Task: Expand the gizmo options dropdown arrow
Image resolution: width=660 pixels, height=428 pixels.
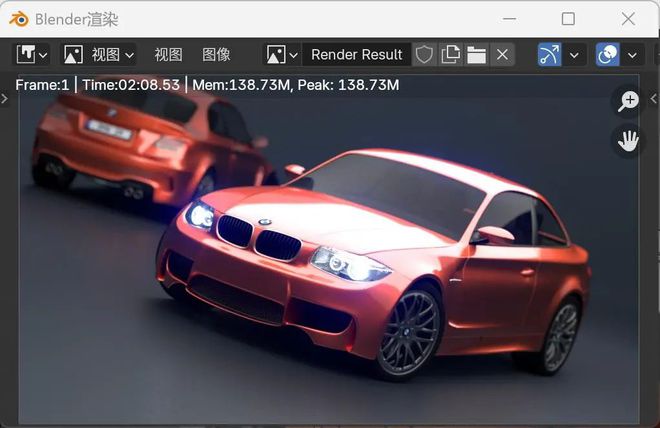Action: (574, 55)
